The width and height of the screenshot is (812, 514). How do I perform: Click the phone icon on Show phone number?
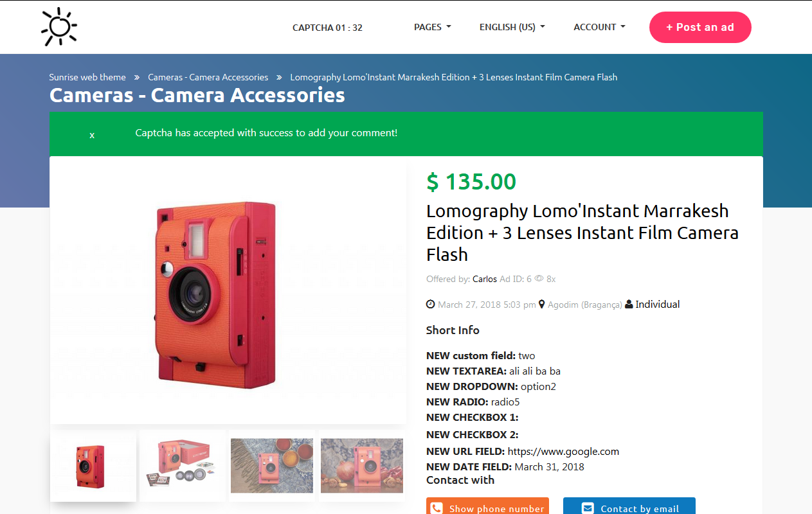[437, 508]
